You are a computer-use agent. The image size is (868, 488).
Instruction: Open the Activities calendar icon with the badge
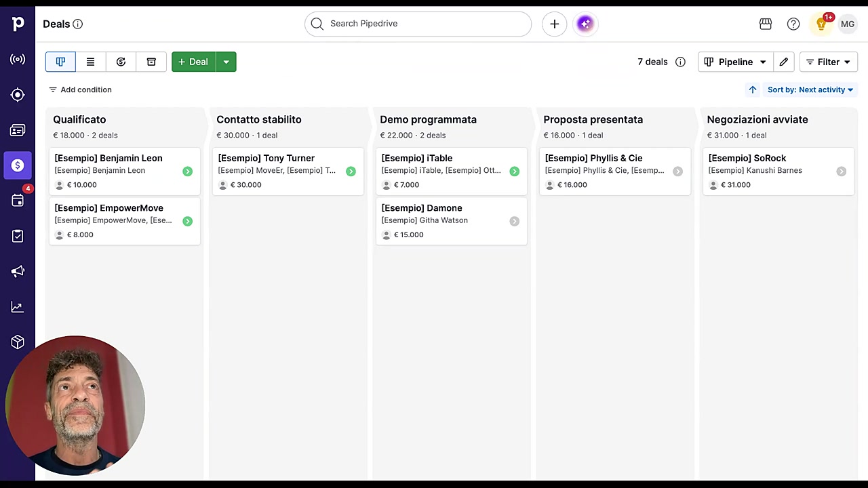click(x=18, y=201)
